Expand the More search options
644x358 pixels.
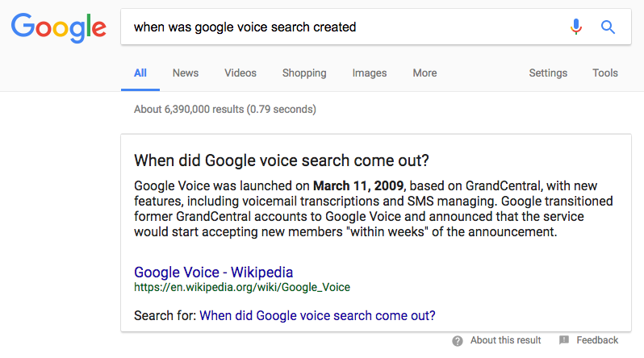[424, 73]
